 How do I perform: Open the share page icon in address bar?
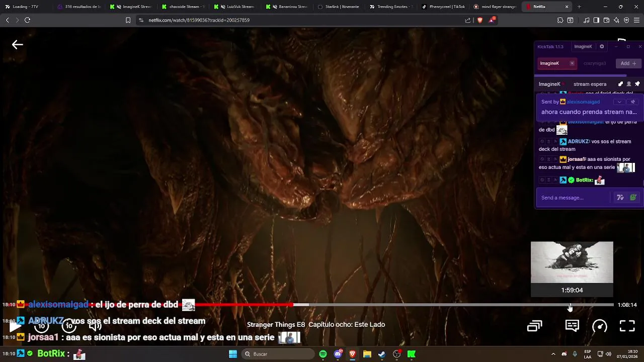tap(468, 20)
